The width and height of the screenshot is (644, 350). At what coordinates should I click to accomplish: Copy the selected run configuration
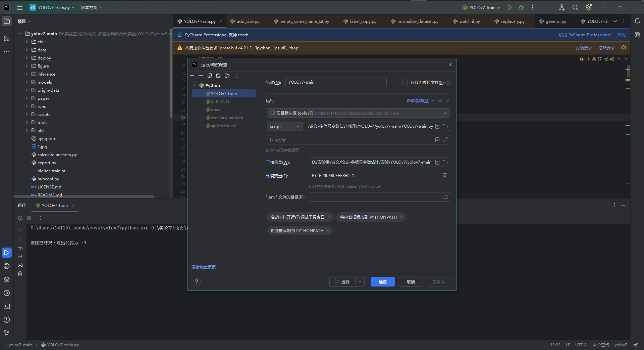(x=210, y=76)
